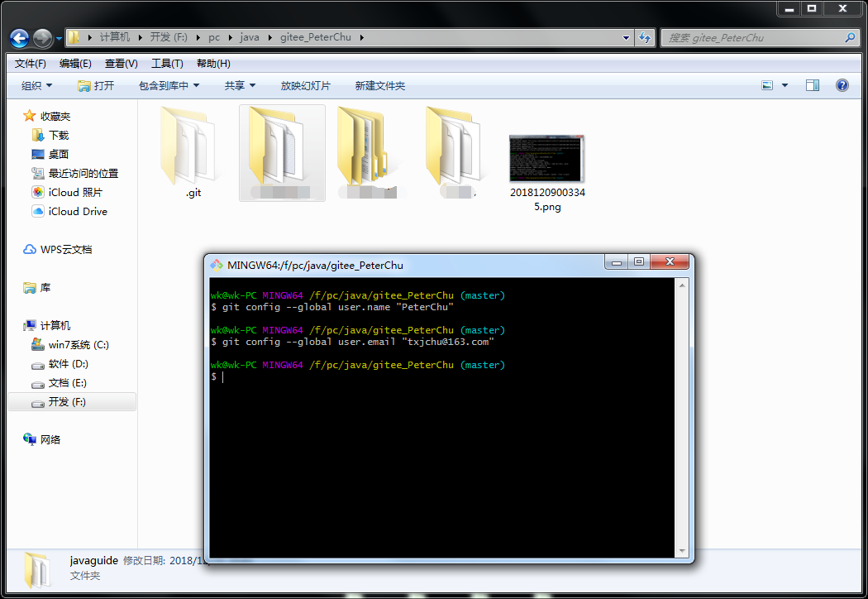Open the 共享 dropdown menu
Image resolution: width=868 pixels, height=599 pixels.
(x=240, y=86)
